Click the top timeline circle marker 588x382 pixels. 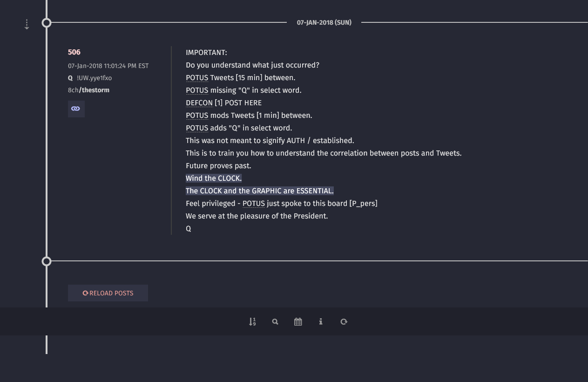(x=47, y=22)
